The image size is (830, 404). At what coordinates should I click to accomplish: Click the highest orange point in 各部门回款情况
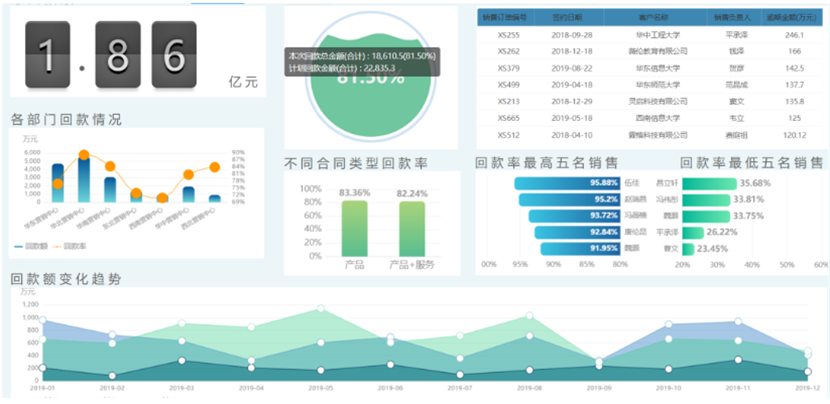[x=84, y=155]
